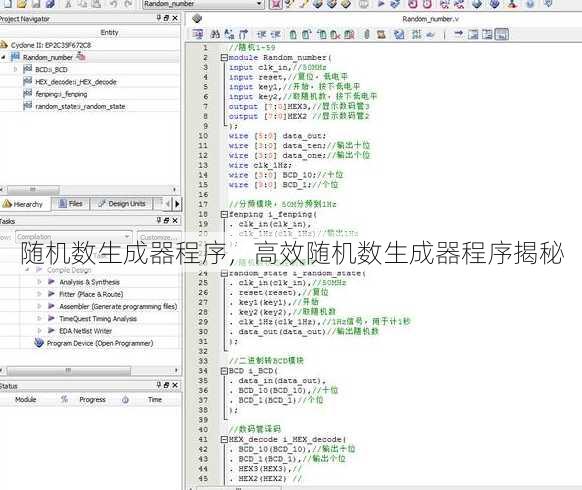Collapse the module Random_number code block
The width and height of the screenshot is (582, 490).
pyautogui.click(x=224, y=58)
